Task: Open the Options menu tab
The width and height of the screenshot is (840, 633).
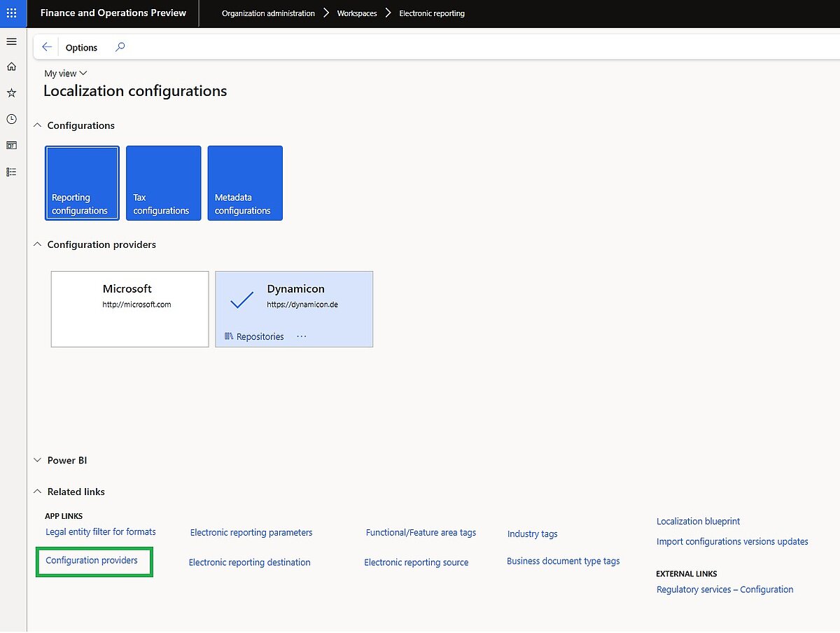Action: pyautogui.click(x=81, y=48)
